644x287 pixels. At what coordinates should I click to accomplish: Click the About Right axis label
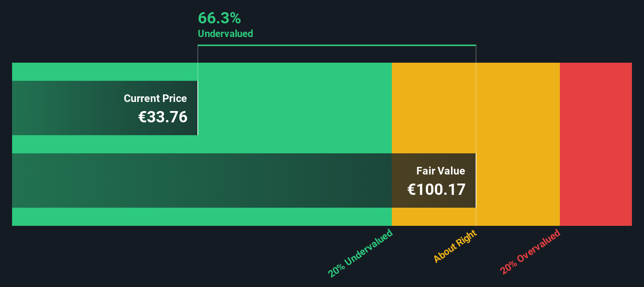[455, 246]
